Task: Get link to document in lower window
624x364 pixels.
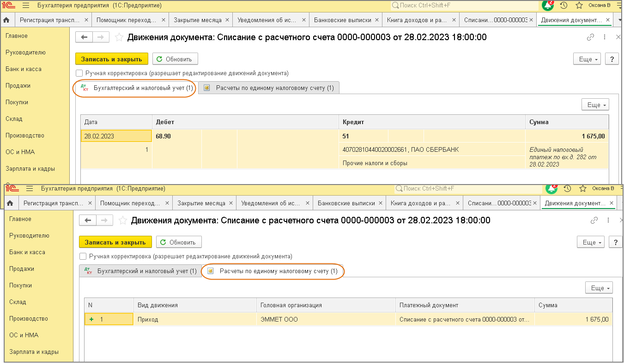Action: tap(594, 221)
